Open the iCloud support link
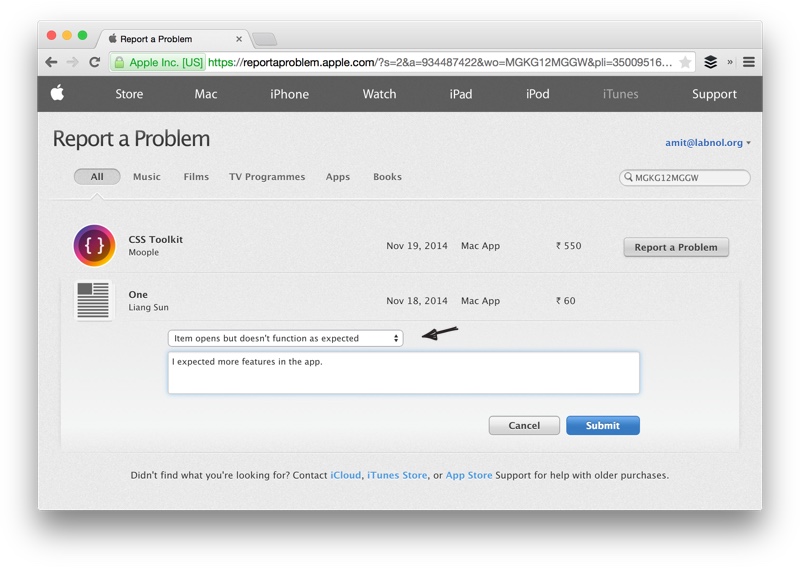Viewport: 800px width, 568px height. pyautogui.click(x=345, y=475)
